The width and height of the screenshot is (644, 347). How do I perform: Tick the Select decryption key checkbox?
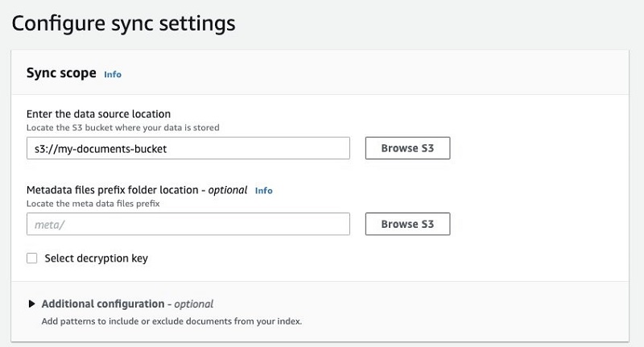point(31,258)
